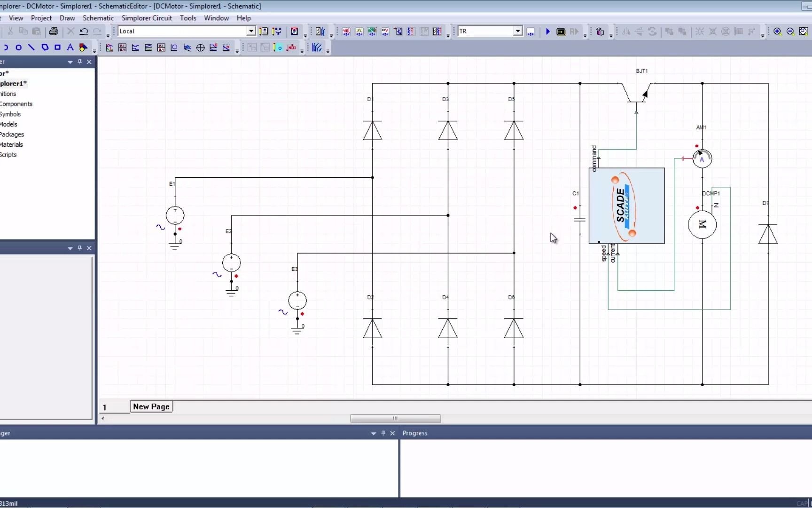Click the fill color swatch tool
The height and width of the screenshot is (508, 812).
83,47
